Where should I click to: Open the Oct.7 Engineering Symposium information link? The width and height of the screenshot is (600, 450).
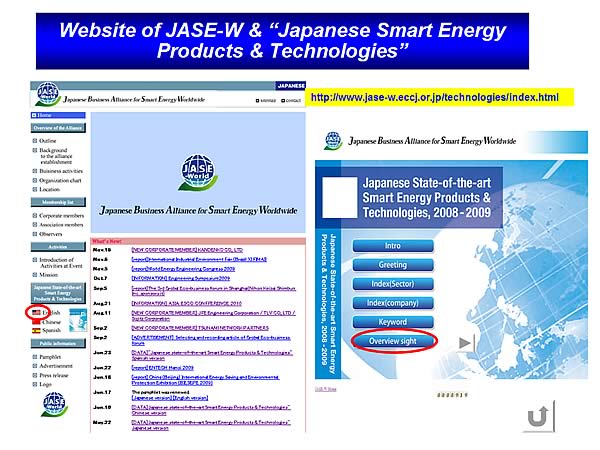click(181, 278)
